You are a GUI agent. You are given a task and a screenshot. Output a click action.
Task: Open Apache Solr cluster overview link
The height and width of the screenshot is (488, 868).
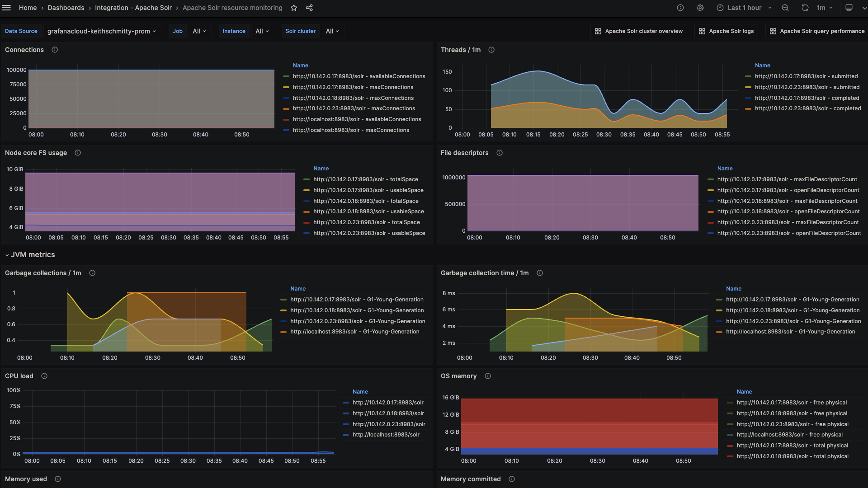point(639,31)
